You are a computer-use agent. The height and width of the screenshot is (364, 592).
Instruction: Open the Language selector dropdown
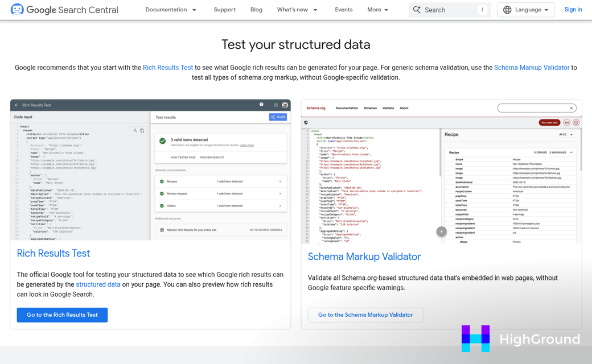coord(526,10)
